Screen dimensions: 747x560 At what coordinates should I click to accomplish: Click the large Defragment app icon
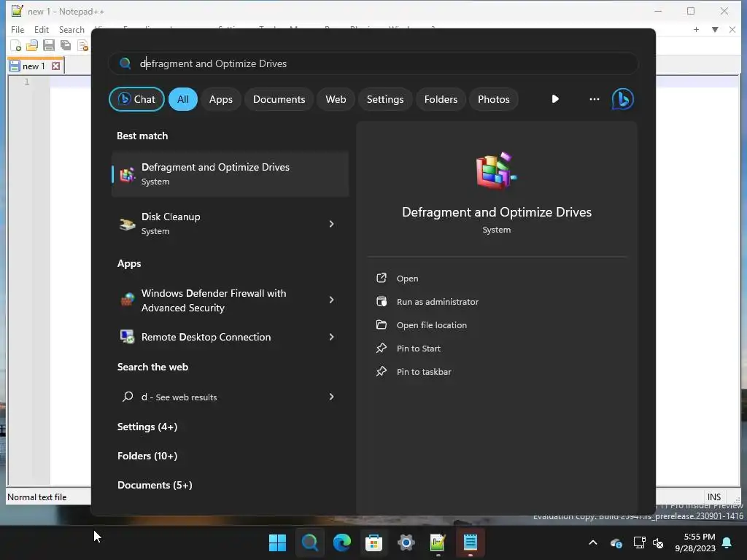[x=496, y=171]
